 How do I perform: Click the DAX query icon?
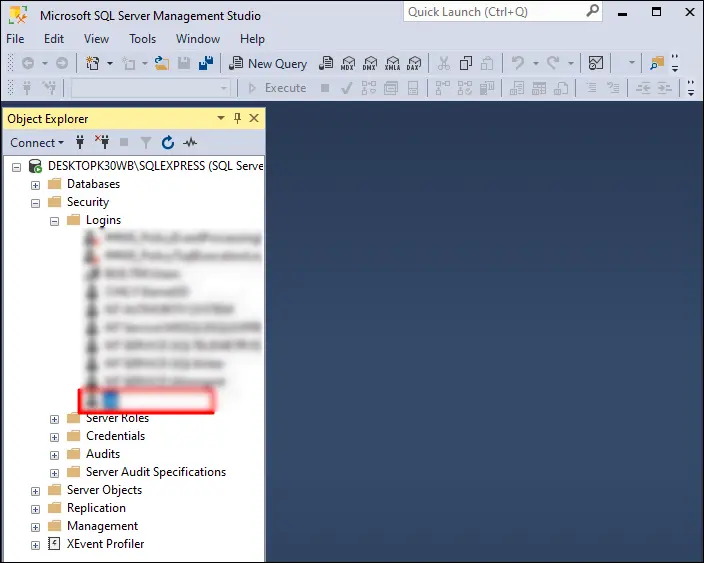(414, 63)
